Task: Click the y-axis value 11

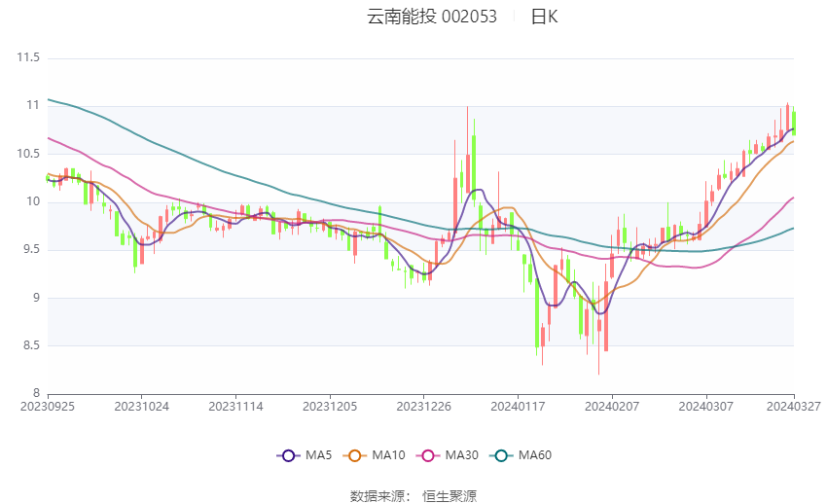Action: click(x=34, y=105)
